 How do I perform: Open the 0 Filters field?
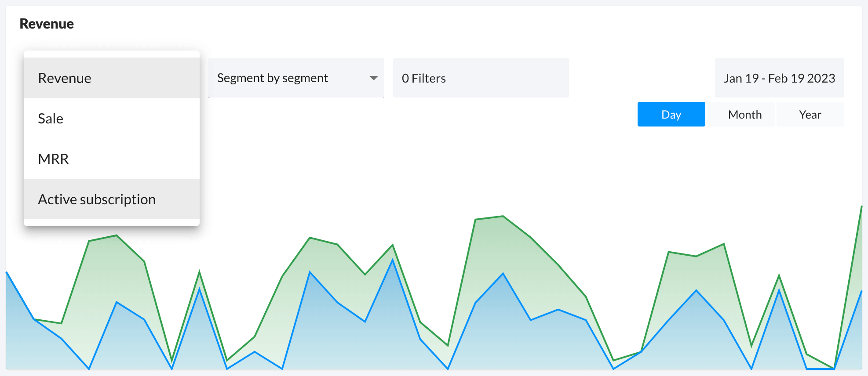click(x=481, y=78)
